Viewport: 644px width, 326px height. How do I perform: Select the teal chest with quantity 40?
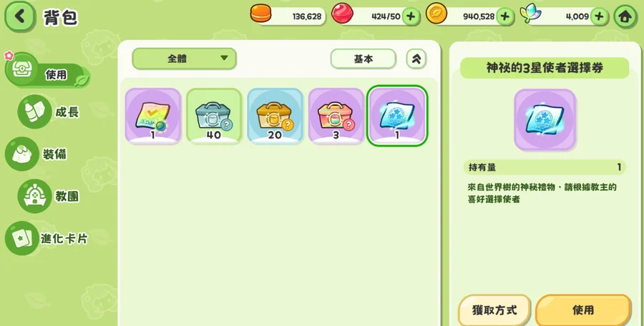(x=214, y=117)
